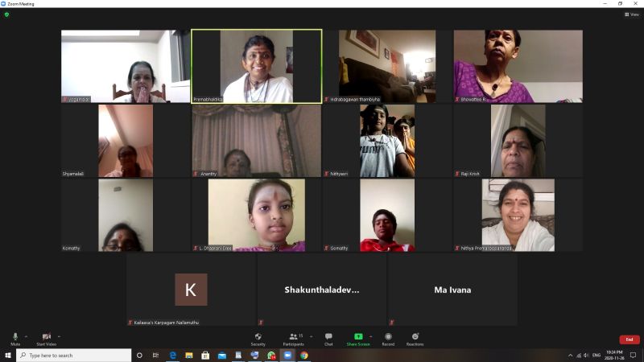Image resolution: width=644 pixels, height=362 pixels.
Task: Click the red End meeting button
Action: click(629, 339)
